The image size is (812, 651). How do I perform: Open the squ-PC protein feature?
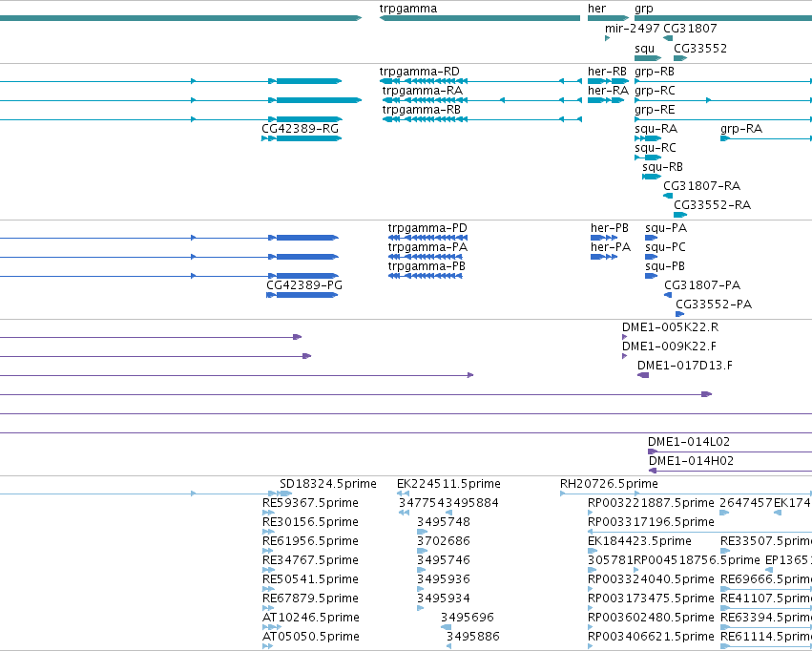pos(652,257)
